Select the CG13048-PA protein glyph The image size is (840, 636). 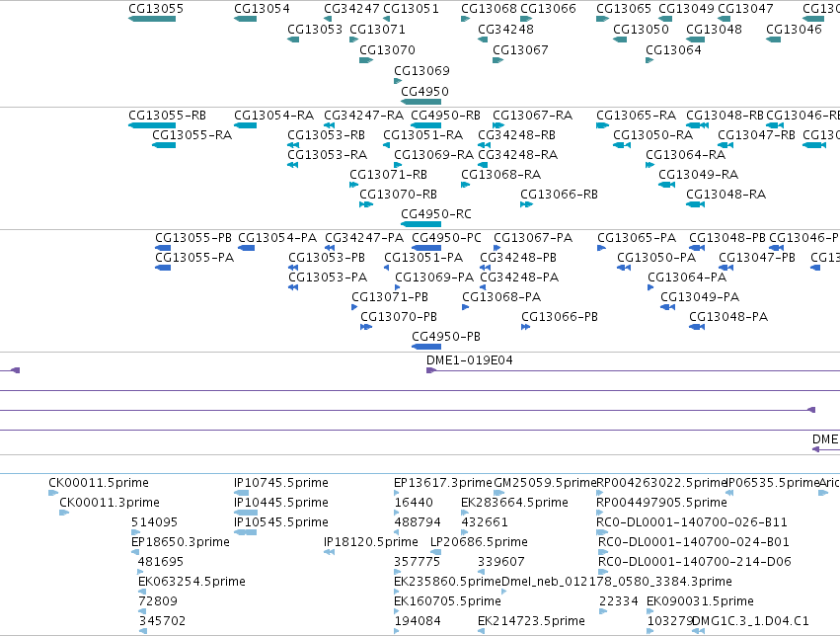coord(697,327)
